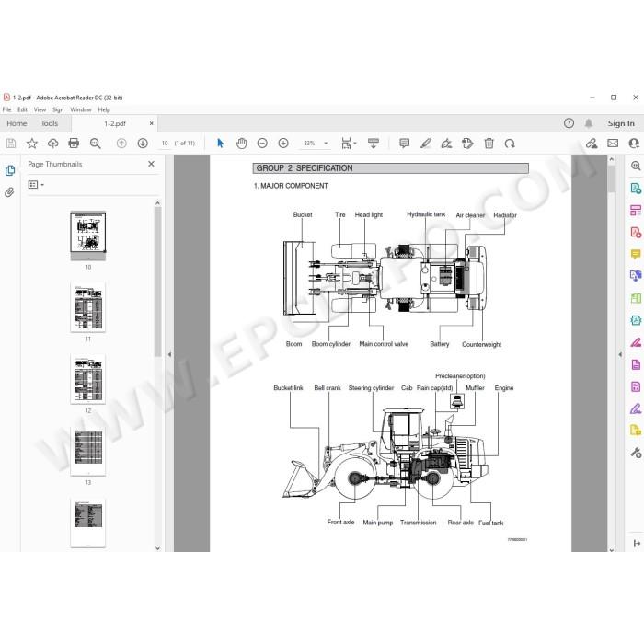The height and width of the screenshot is (644, 644).
Task: Activate the hand pan tool
Action: (x=241, y=144)
